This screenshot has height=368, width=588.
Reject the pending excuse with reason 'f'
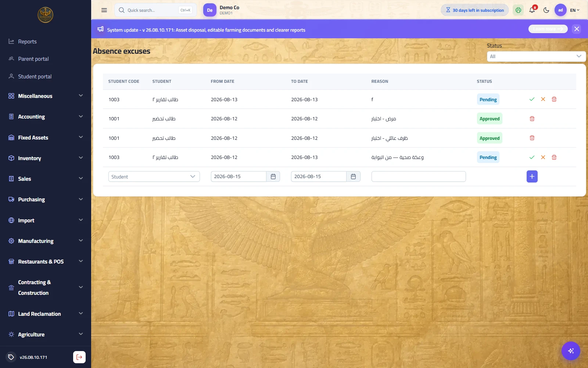tap(543, 99)
